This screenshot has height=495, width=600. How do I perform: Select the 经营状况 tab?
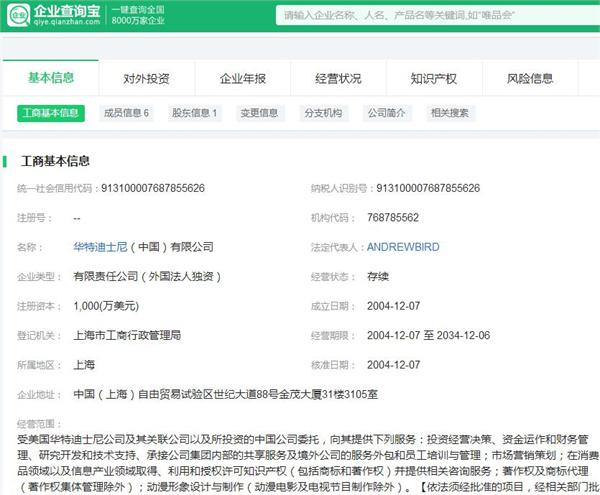[x=338, y=79]
